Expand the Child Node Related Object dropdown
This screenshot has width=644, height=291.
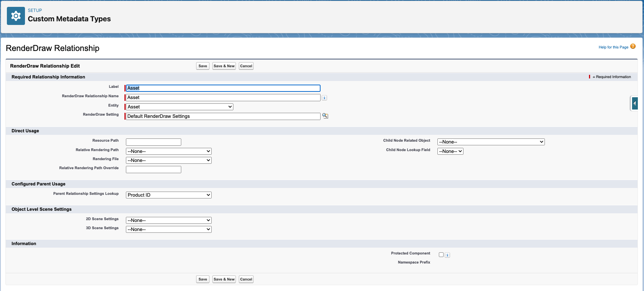coord(491,142)
